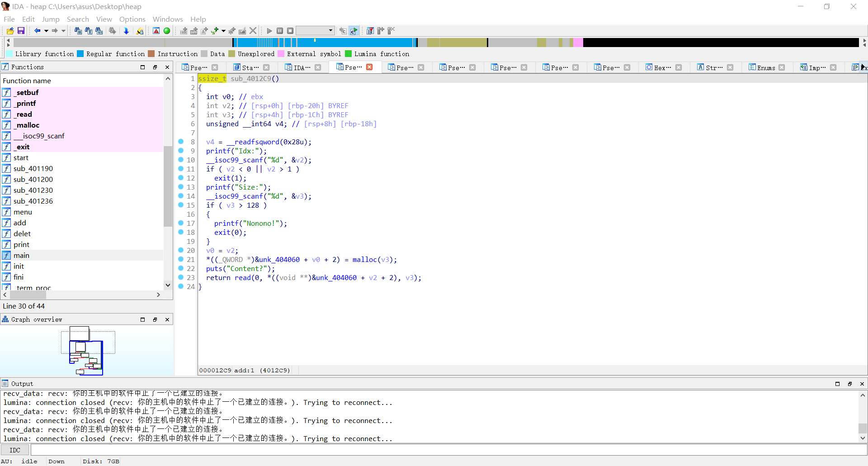Open the Options menu
The height and width of the screenshot is (466, 868).
pyautogui.click(x=132, y=19)
